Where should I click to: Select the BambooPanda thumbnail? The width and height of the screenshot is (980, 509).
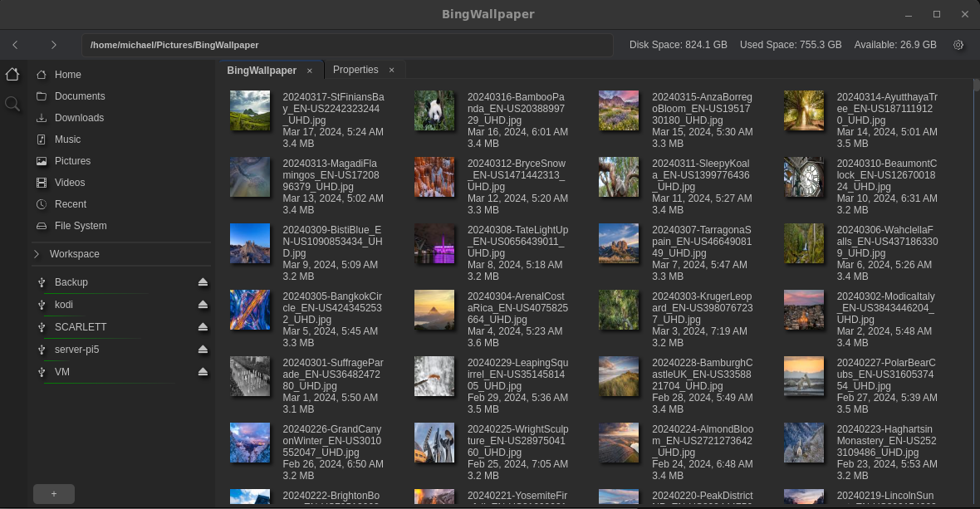(434, 110)
